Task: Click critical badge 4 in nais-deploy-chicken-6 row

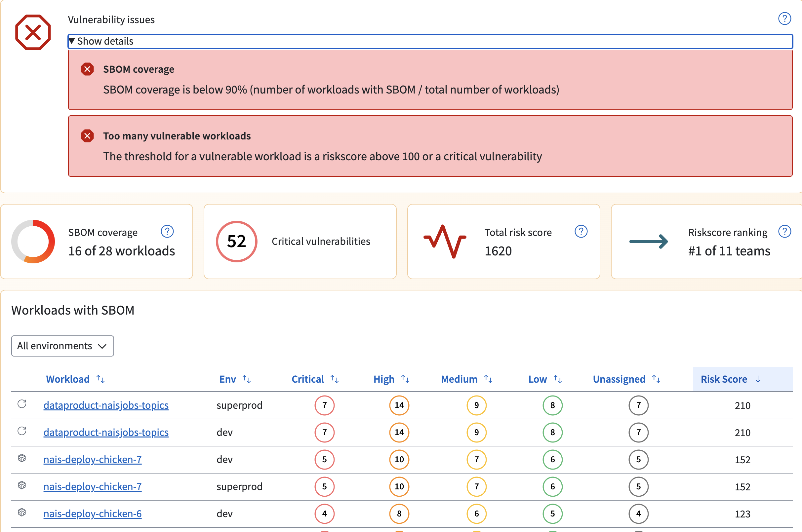Action: coord(324,514)
